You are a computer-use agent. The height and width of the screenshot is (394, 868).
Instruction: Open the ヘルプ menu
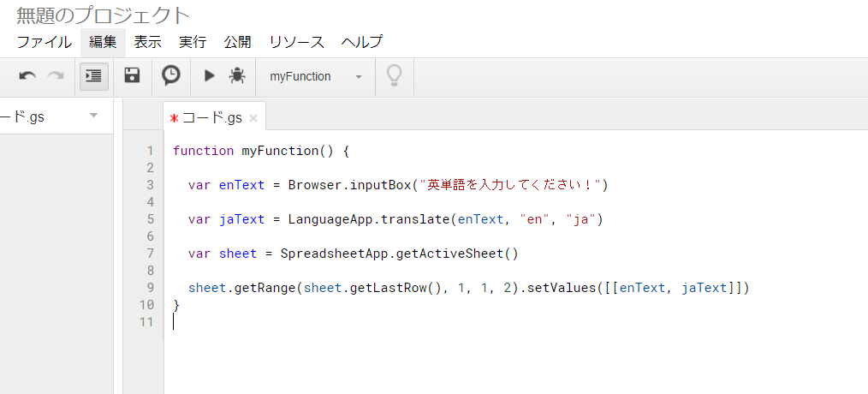361,42
